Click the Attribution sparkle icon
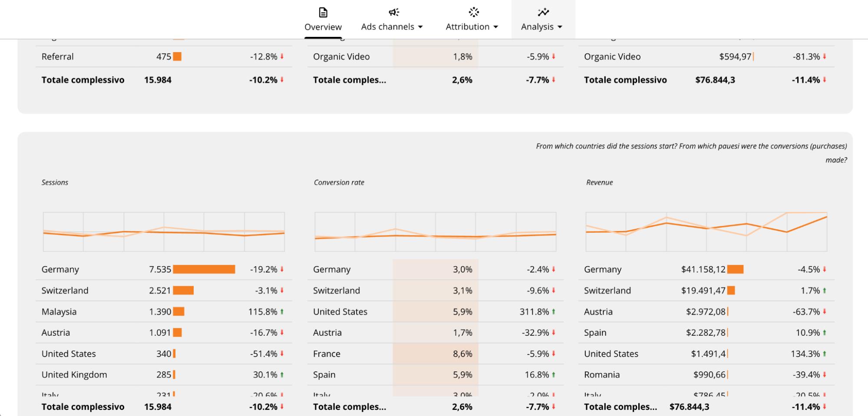 click(474, 12)
